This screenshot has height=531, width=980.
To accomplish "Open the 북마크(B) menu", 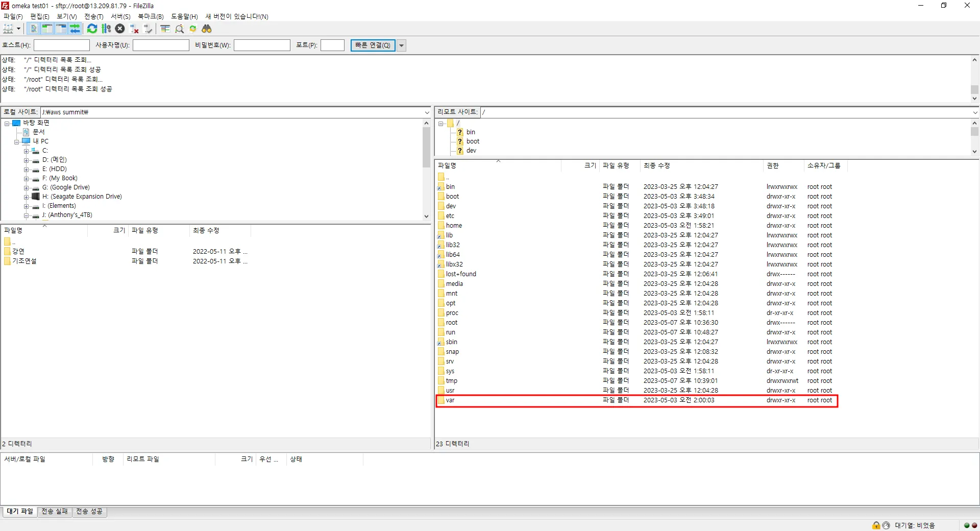I will pos(151,16).
